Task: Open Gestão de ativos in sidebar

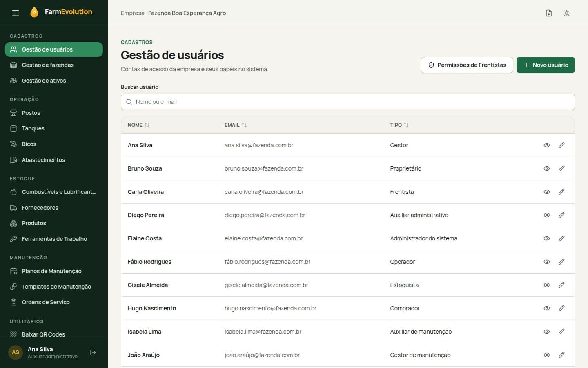Action: [x=54, y=81]
